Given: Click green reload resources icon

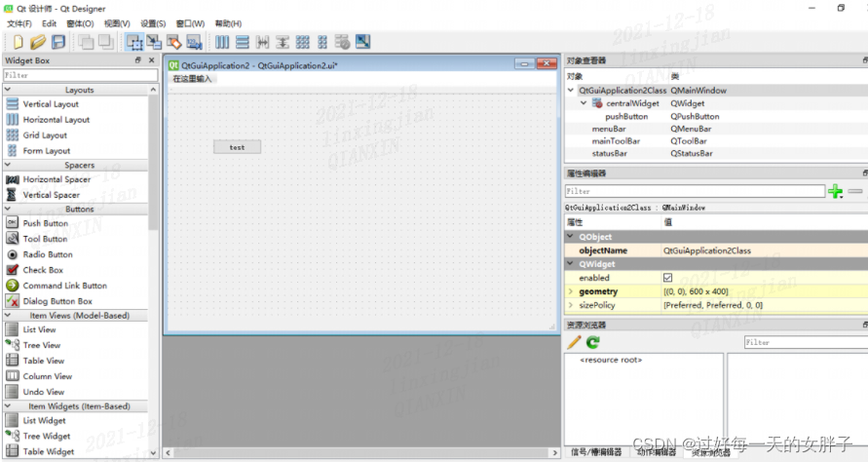Looking at the screenshot, I should point(593,342).
